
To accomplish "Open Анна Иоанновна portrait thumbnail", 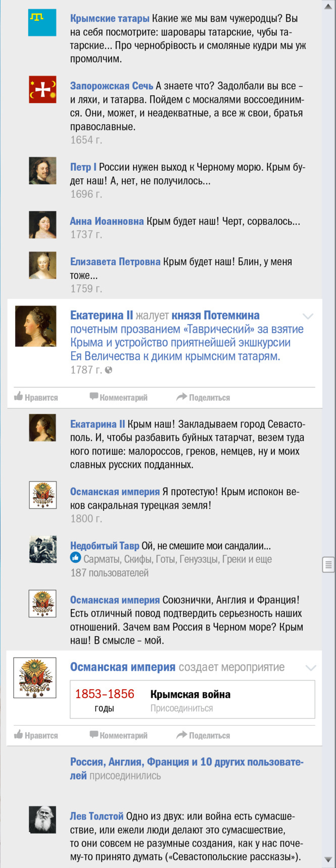I will click(x=42, y=225).
